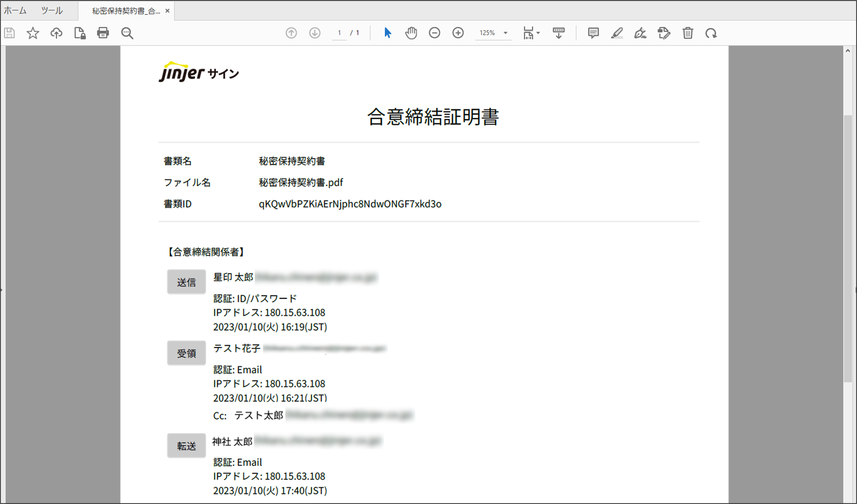Bookmark document with star icon

(33, 33)
